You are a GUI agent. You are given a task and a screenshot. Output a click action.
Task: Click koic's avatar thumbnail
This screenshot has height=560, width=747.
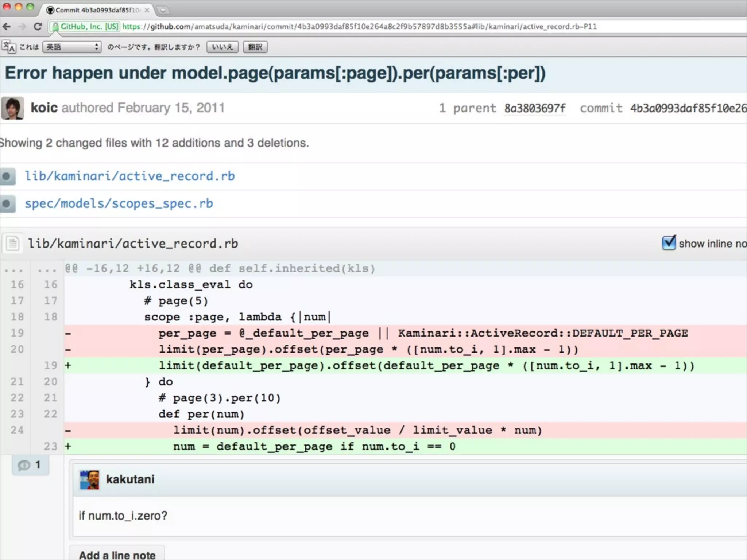click(x=13, y=108)
